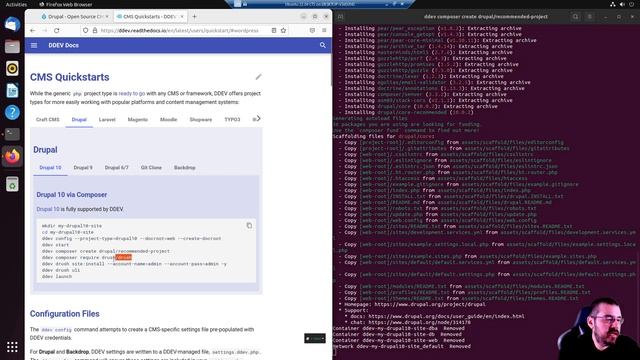Toggle reader view icon in address bar
The width and height of the screenshot is (640, 360).
[x=274, y=31]
